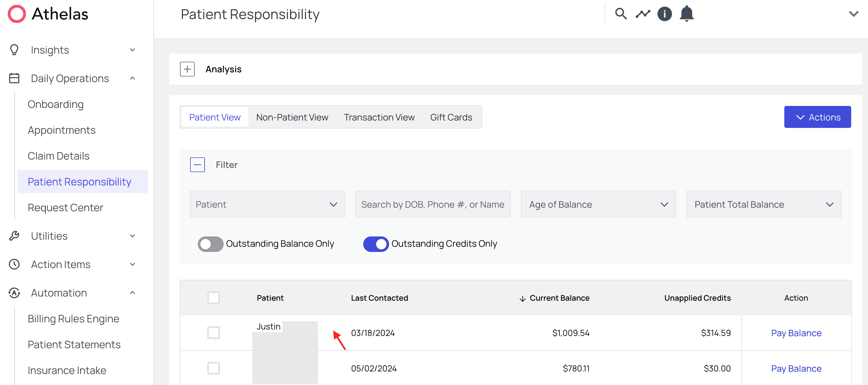Expand the Analysis section plus box
The height and width of the screenshot is (385, 868).
pos(187,69)
